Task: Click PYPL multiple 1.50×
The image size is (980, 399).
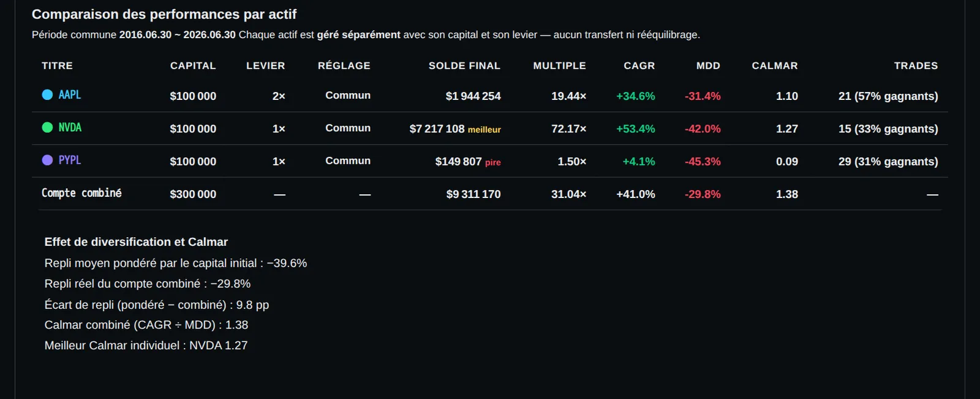Action: (571, 161)
